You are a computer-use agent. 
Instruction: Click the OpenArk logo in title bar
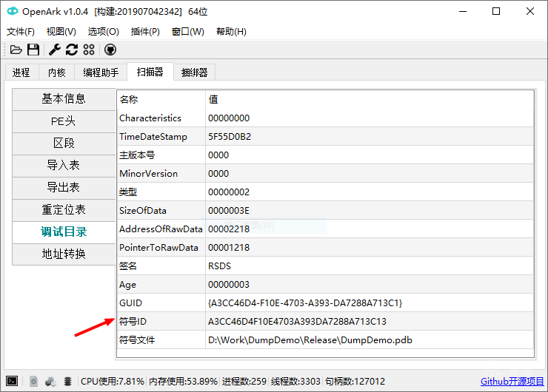13,11
